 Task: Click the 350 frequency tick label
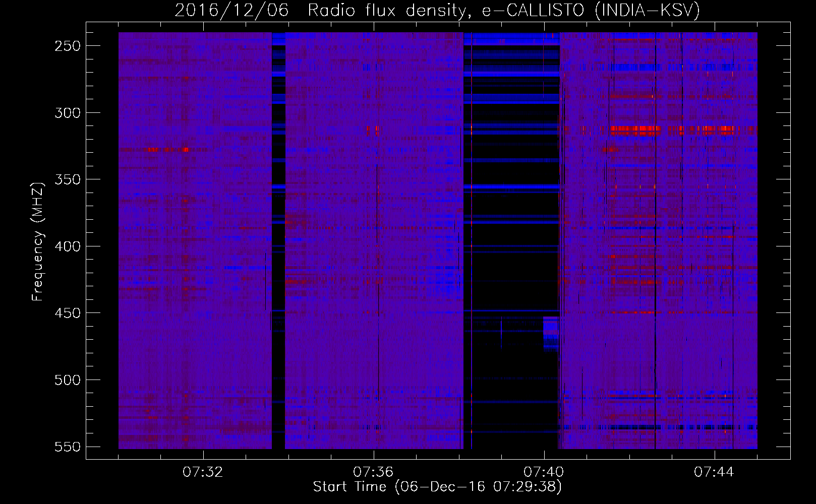click(x=68, y=179)
